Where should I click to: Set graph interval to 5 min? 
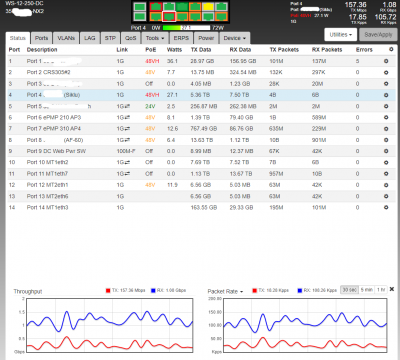coord(367,290)
